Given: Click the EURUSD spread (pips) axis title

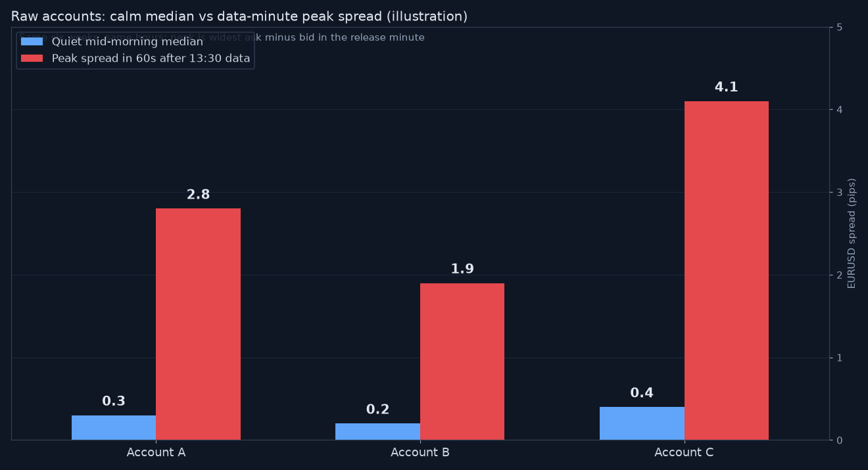Looking at the screenshot, I should 852,233.
